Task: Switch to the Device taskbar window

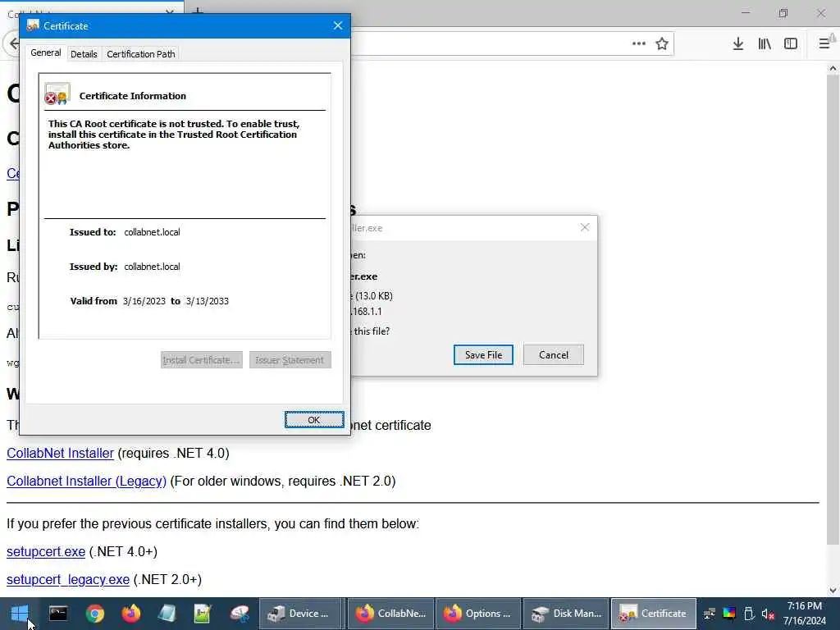Action: 300,614
